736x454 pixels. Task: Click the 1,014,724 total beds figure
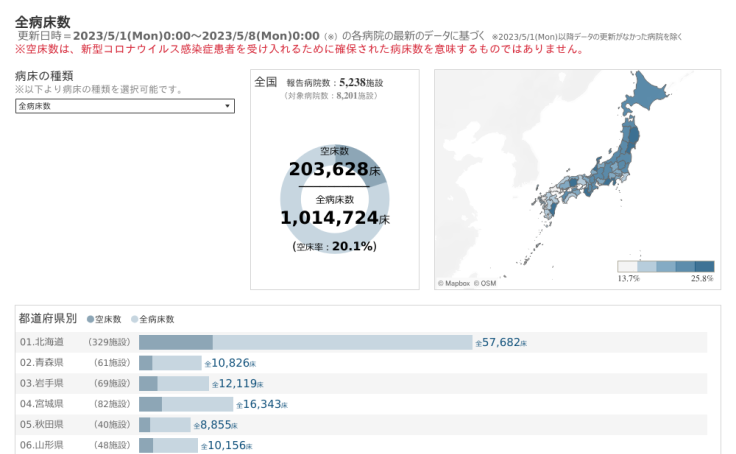329,217
